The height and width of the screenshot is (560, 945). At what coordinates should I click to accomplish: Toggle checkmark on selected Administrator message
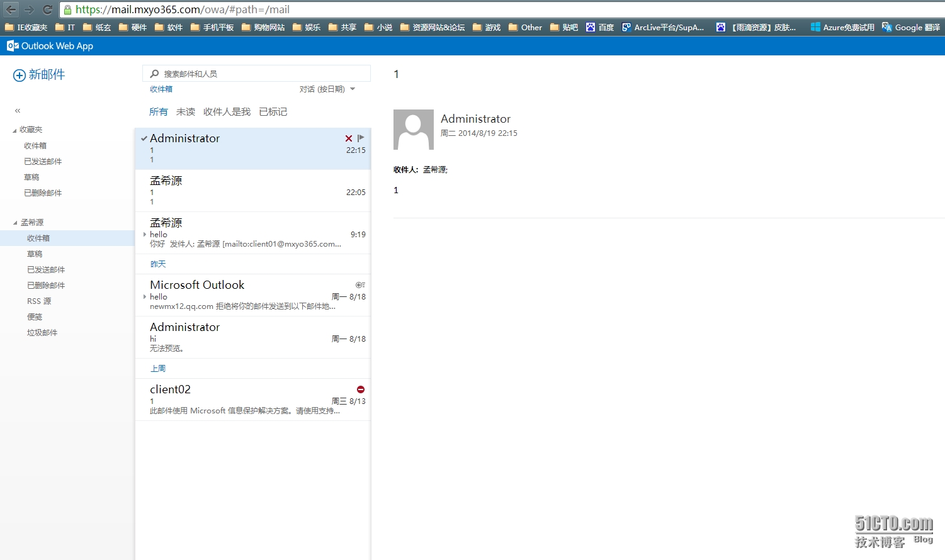144,138
